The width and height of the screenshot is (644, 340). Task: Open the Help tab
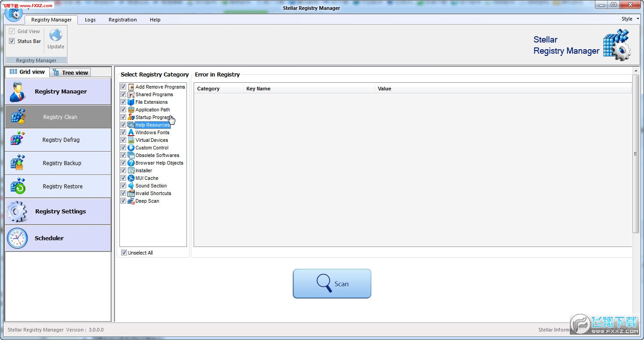click(155, 20)
